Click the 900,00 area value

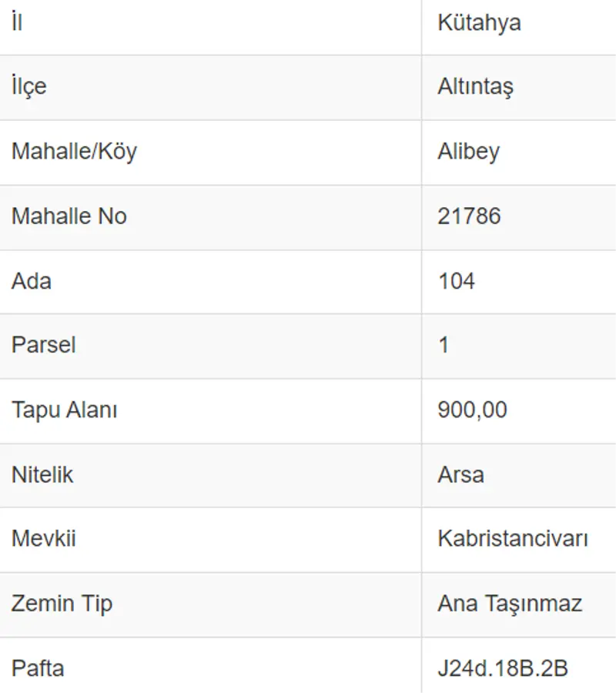(x=472, y=410)
